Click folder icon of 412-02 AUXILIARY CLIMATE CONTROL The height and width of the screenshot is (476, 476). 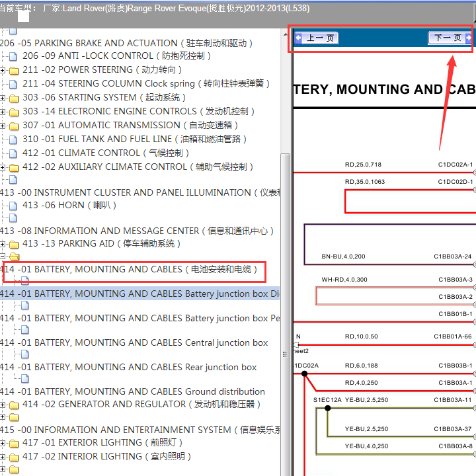click(14, 167)
